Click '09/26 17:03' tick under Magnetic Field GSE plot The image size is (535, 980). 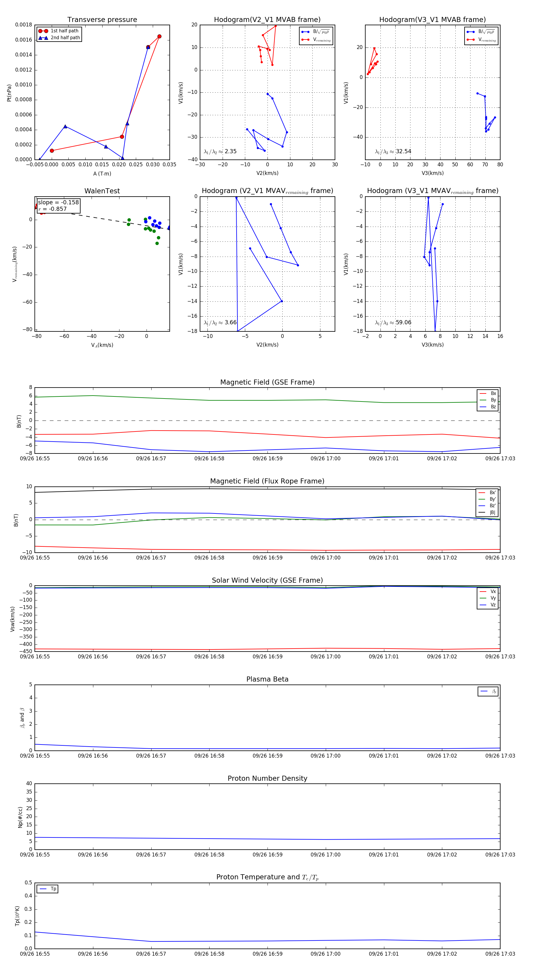tap(500, 459)
